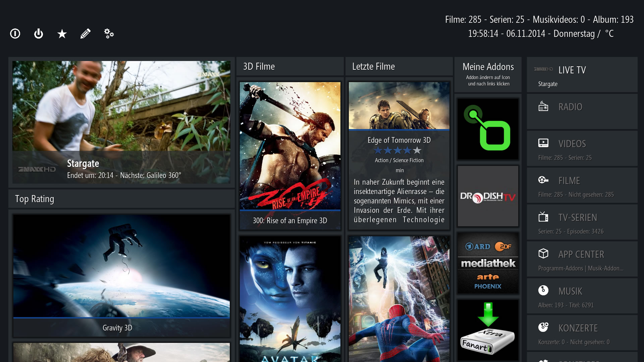This screenshot has width=644, height=362.
Task: Launch the green Zattoo-style addon
Action: 488,129
